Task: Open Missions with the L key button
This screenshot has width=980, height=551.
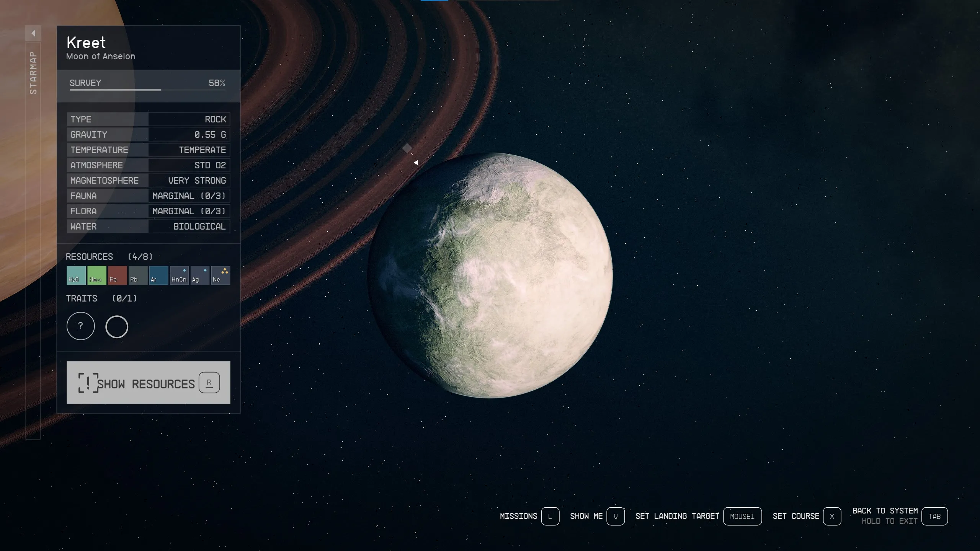Action: [x=550, y=517]
